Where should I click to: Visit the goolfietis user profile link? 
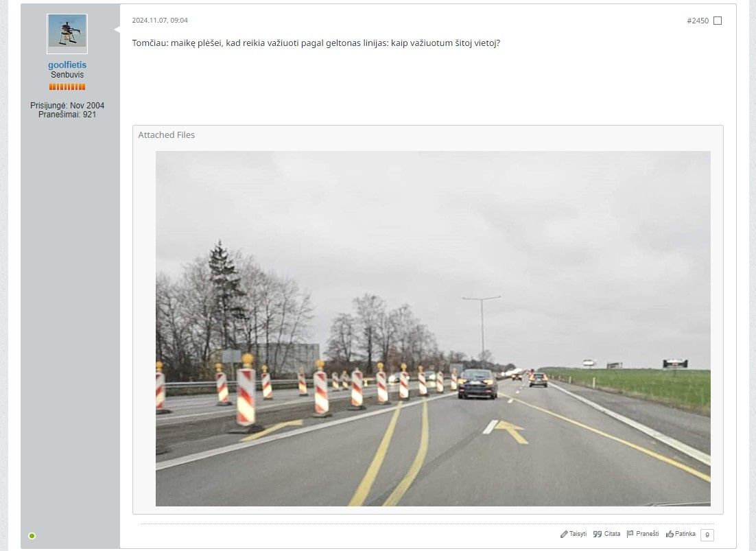point(67,65)
